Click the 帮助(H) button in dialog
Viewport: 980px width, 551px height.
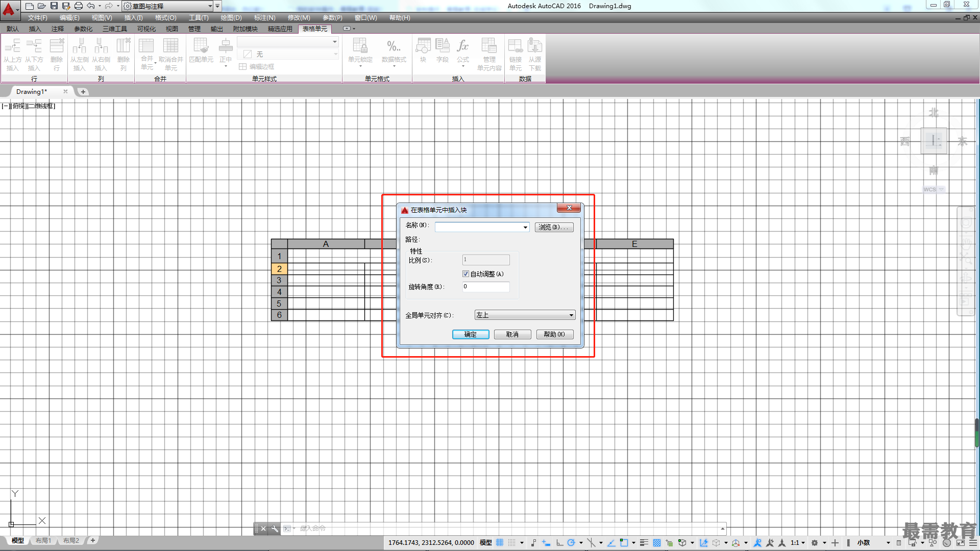pos(555,335)
